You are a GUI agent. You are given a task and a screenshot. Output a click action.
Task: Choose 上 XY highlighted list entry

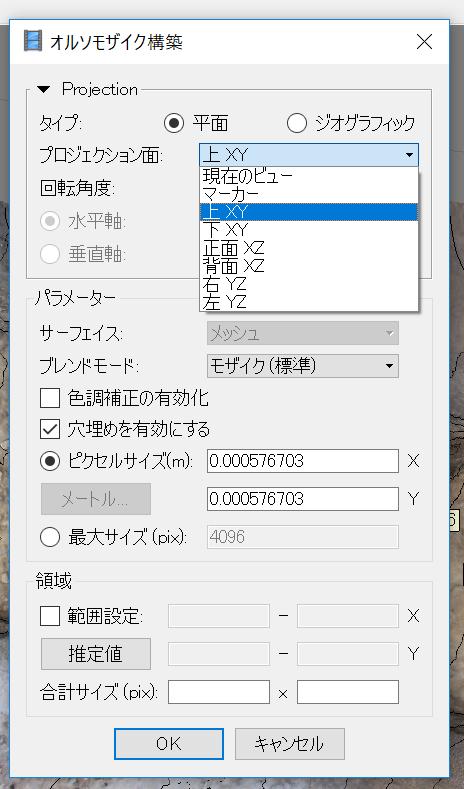309,212
